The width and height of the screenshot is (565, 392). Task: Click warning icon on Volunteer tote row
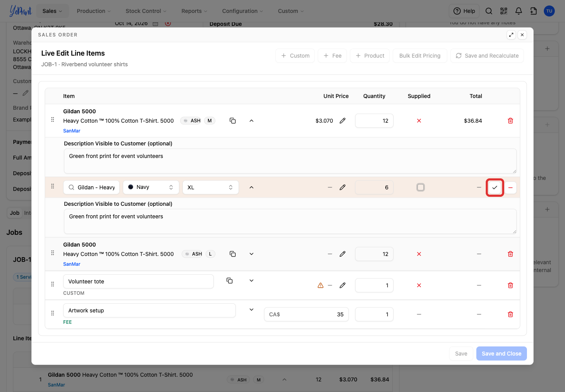321,285
